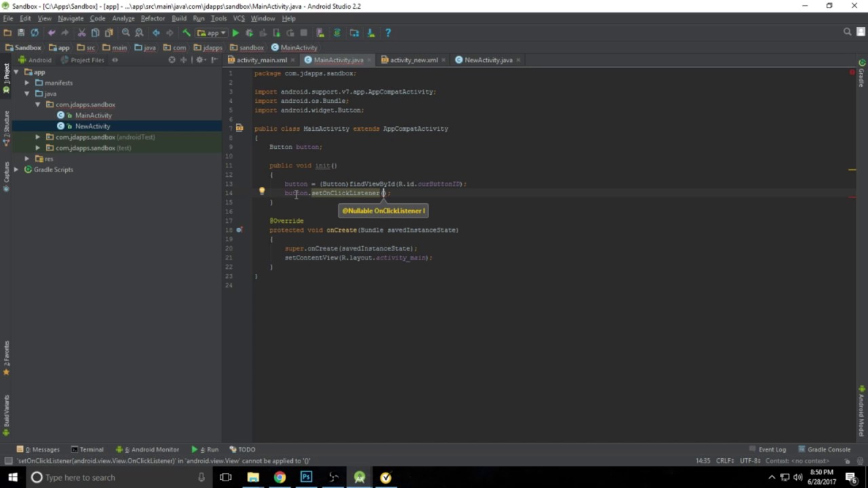Viewport: 868px width, 488px height.
Task: Click the Synchronize refresh icon
Action: (x=35, y=33)
